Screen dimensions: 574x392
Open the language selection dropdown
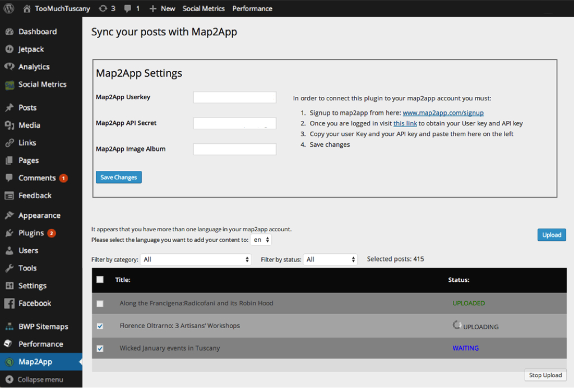261,240
